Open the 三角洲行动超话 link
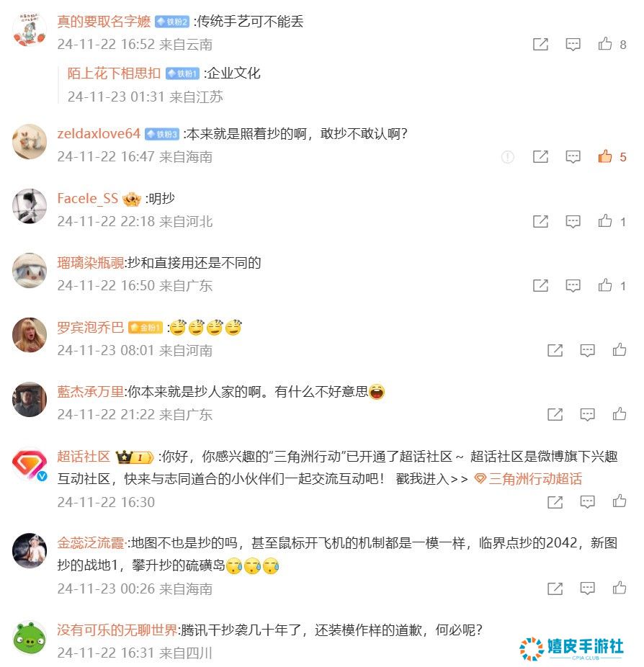Image resolution: width=644 pixels, height=667 pixels. point(528,479)
